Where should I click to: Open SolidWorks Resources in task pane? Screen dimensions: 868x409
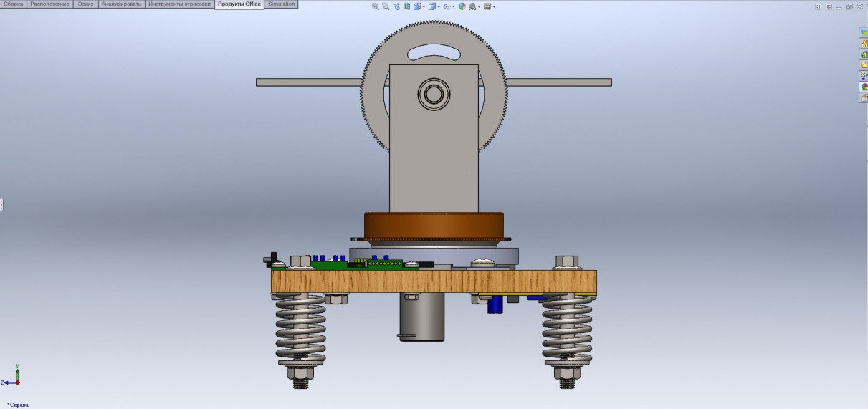coord(864,44)
